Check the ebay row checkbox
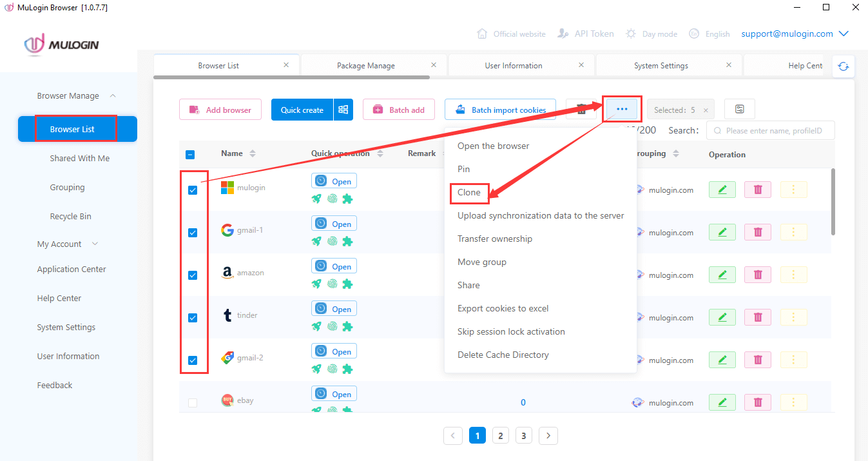 (x=193, y=402)
